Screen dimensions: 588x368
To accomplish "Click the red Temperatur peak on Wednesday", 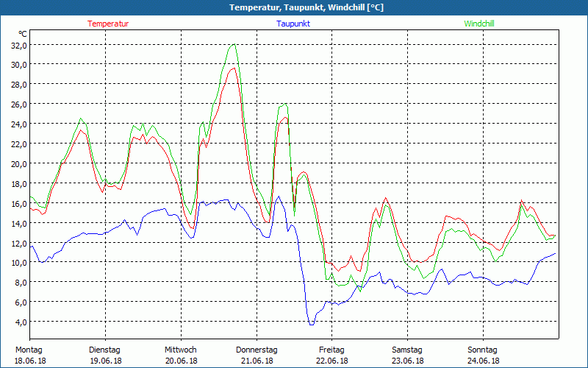I will 234,68.
